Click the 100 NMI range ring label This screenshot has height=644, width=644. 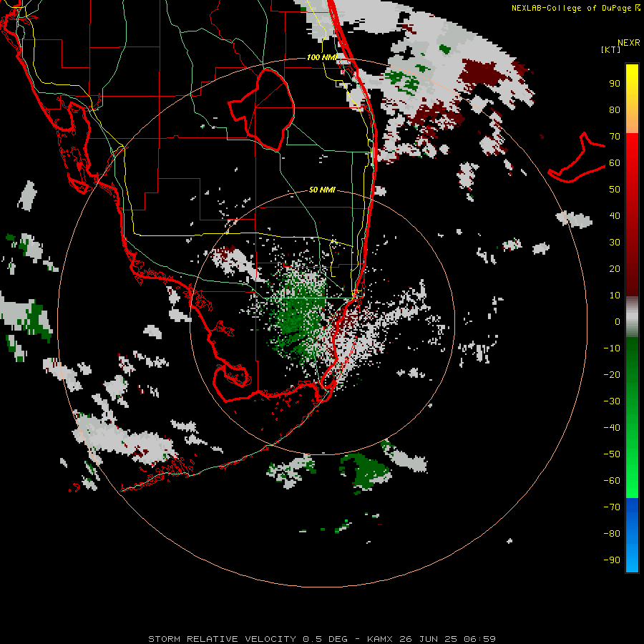(x=321, y=57)
